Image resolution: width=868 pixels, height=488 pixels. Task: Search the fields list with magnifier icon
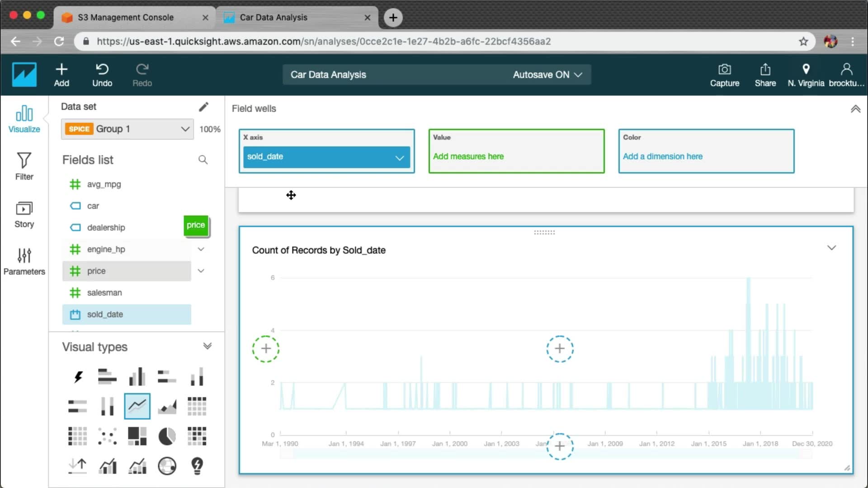tap(203, 160)
